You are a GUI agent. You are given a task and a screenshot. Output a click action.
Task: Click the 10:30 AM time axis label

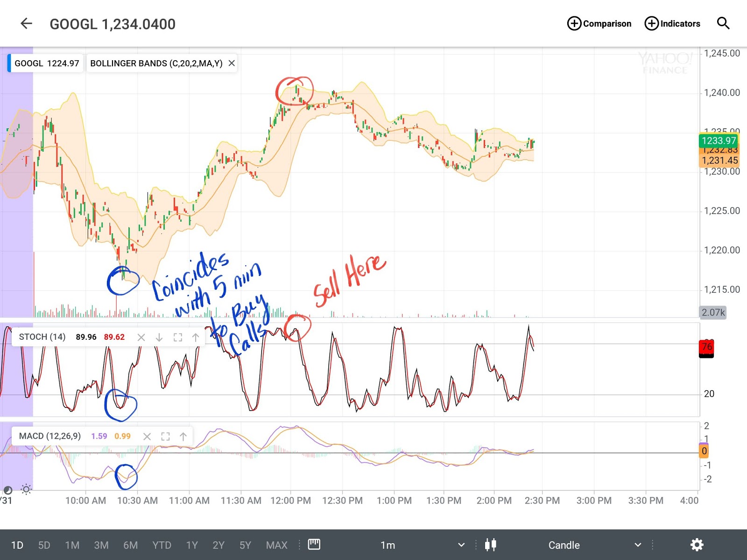tap(137, 501)
